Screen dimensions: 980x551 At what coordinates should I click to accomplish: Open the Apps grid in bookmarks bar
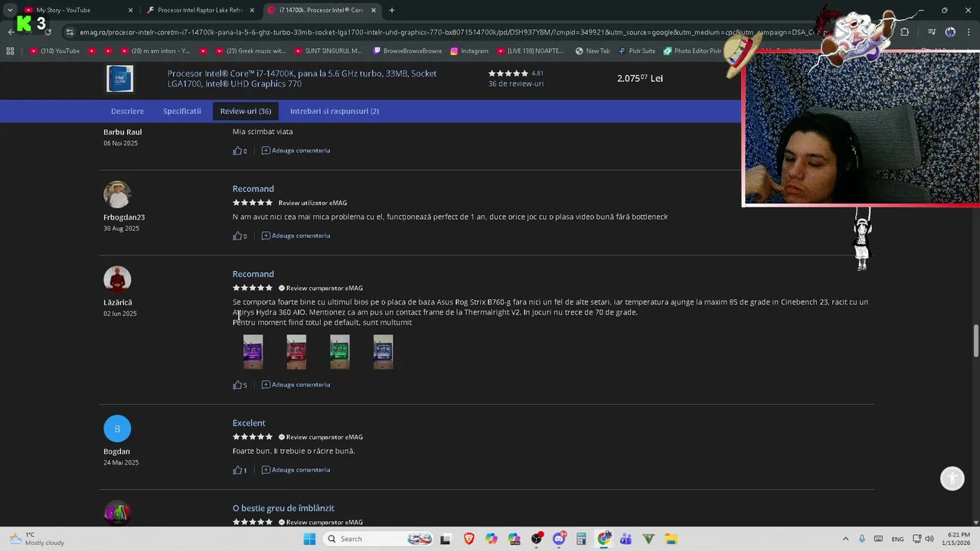(x=10, y=51)
